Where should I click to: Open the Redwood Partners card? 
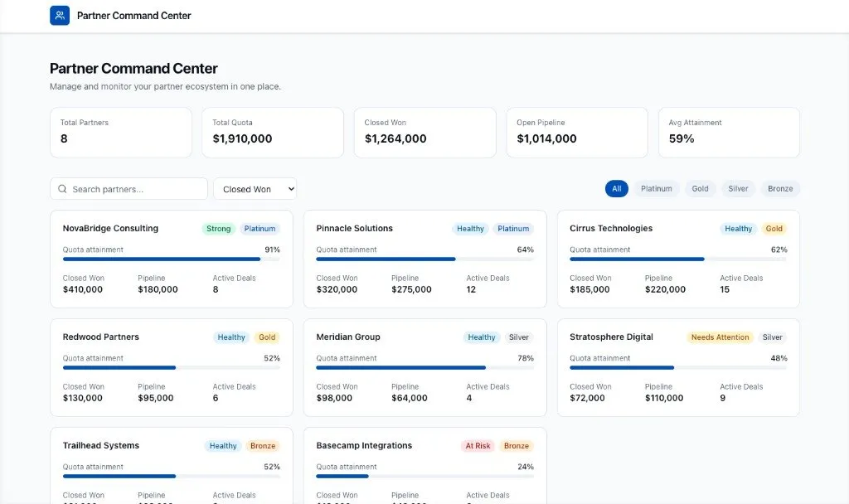point(171,367)
